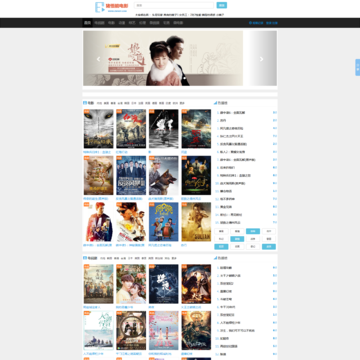Open the white wolf movie poster thumbnail
360x360 pixels.
point(98,129)
